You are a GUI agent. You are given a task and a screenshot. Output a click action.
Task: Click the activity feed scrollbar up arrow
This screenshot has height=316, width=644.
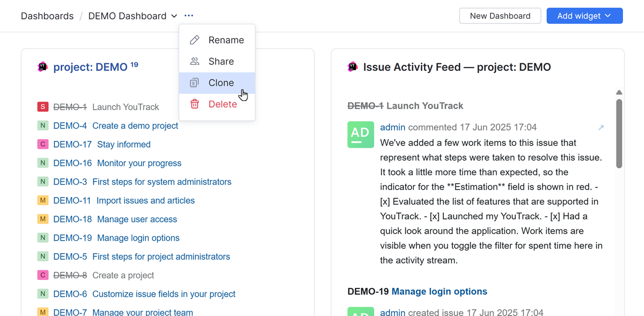tap(619, 92)
